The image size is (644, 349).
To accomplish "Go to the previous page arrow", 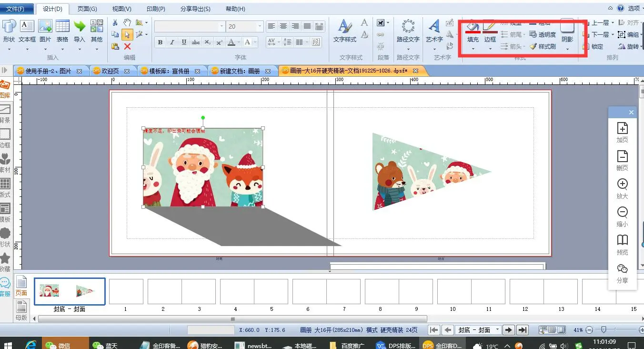I will (448, 330).
